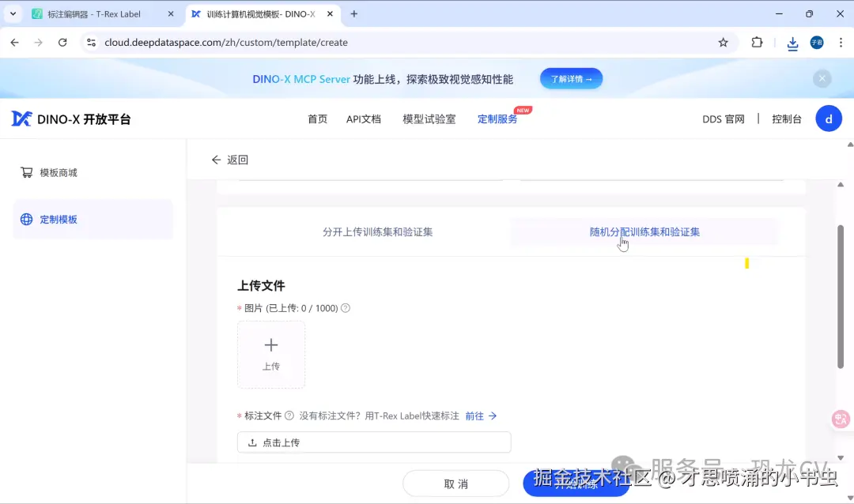Dismiss the MCP Server banner with X
Viewport: 854px width, 504px height.
click(x=822, y=78)
